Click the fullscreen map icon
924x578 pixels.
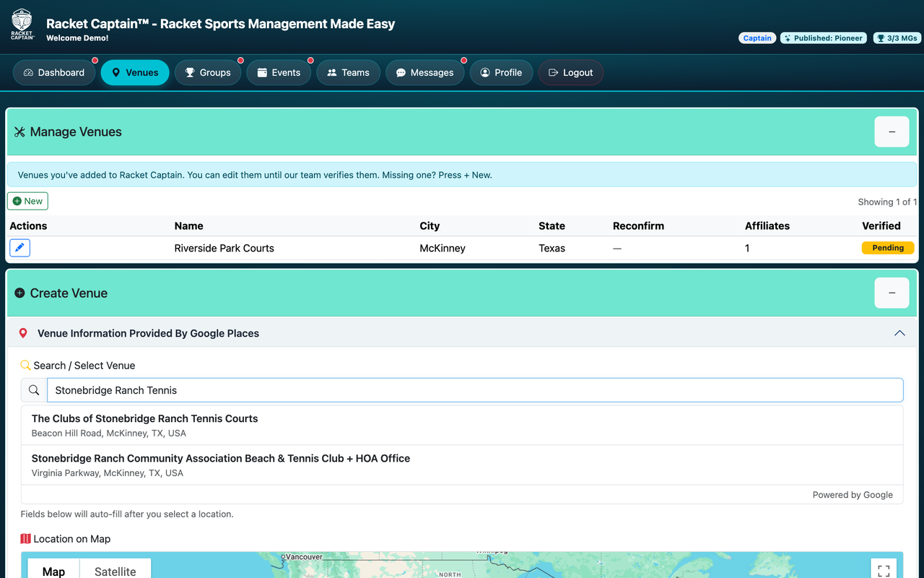pos(884,571)
